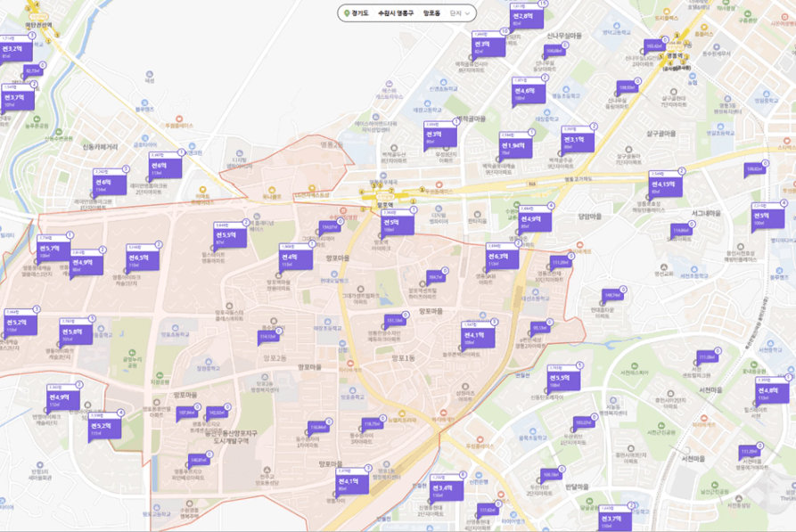This screenshot has width=796, height=532.
Task: Click the location pin icon beside 경기도
Action: tap(349, 13)
